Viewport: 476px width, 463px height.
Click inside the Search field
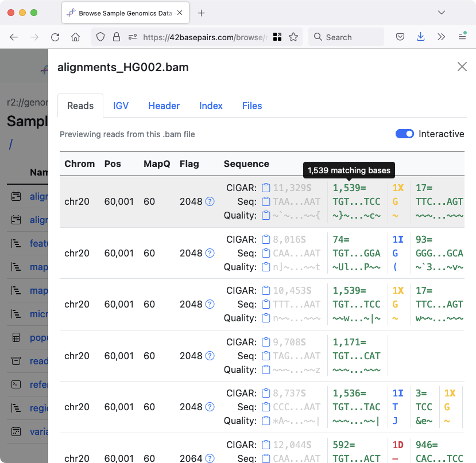click(346, 37)
